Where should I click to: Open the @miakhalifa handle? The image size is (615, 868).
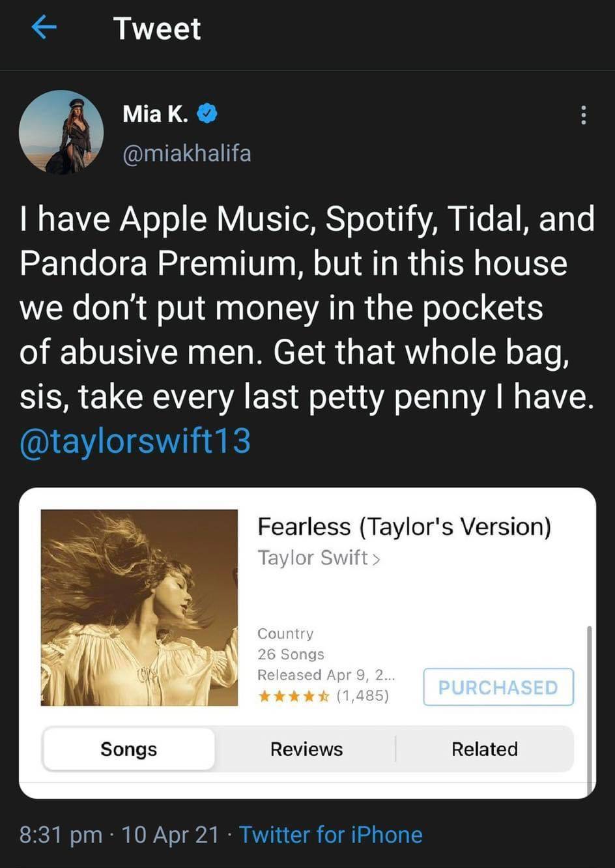[x=187, y=154]
